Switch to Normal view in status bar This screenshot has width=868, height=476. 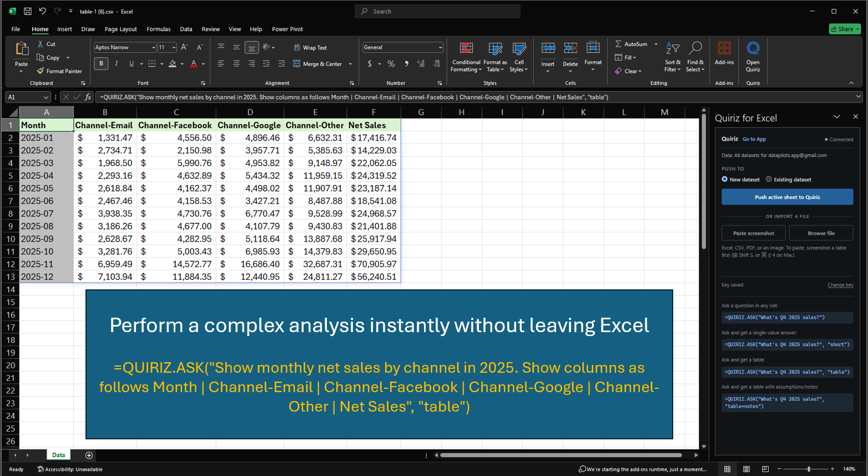coord(727,469)
